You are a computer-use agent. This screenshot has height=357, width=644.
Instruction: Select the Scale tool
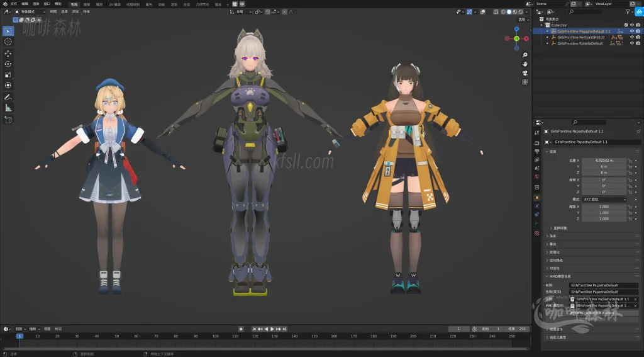coord(8,74)
